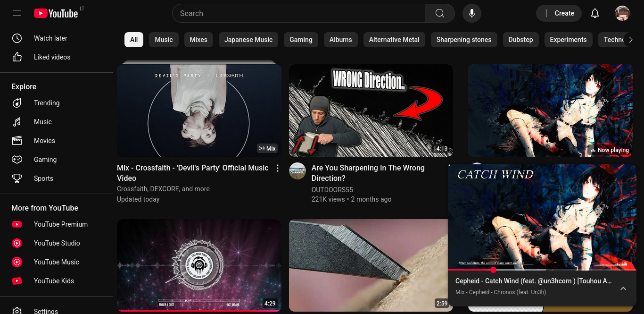Click the search magnifier button

[x=439, y=13]
